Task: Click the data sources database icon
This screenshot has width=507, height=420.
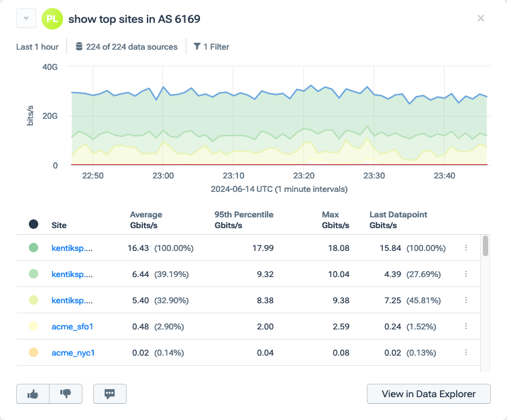Action: click(79, 47)
